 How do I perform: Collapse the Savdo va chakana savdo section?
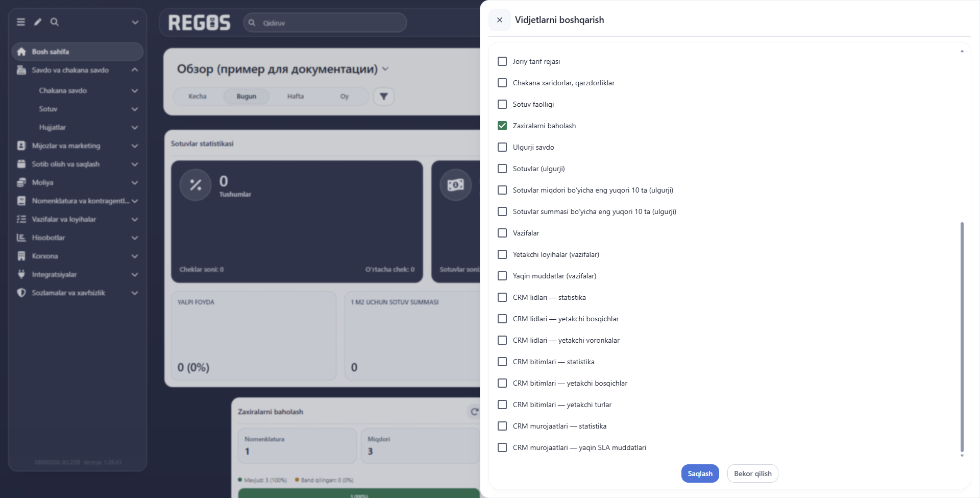(x=135, y=70)
